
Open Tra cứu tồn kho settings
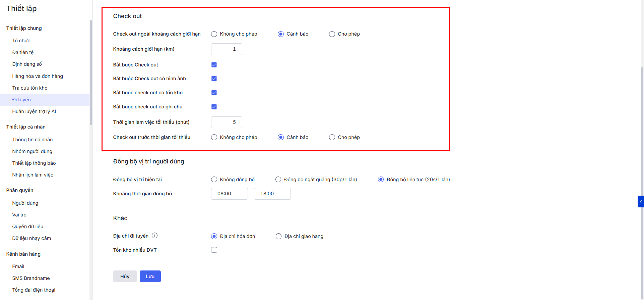30,88
